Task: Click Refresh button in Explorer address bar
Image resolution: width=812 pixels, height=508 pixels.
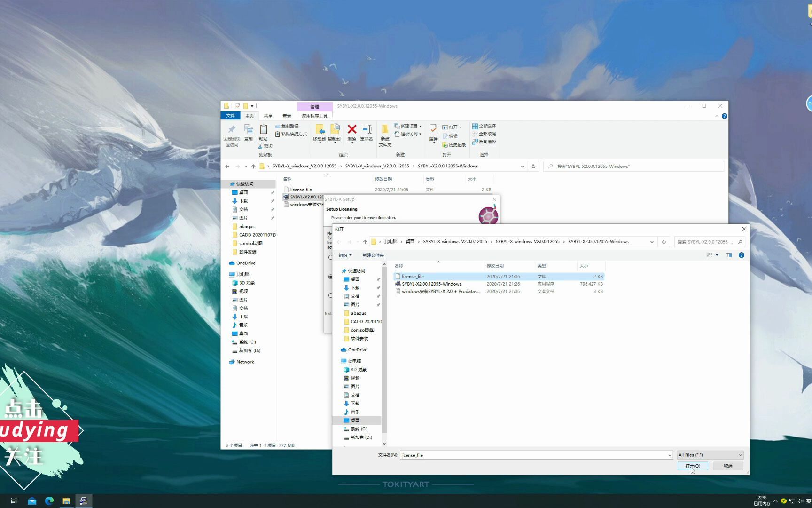Action: 533,166
